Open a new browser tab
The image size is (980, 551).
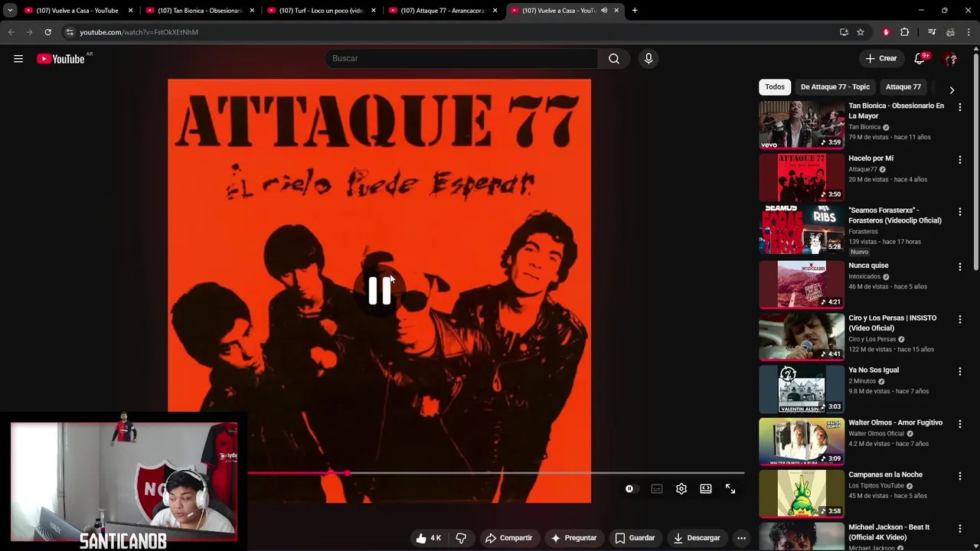click(635, 11)
